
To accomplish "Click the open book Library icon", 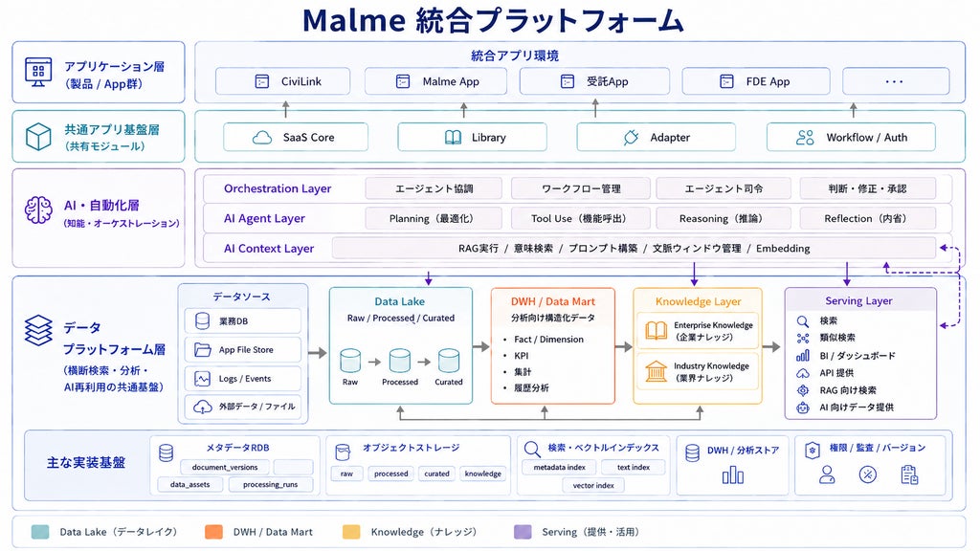I will pyautogui.click(x=453, y=138).
